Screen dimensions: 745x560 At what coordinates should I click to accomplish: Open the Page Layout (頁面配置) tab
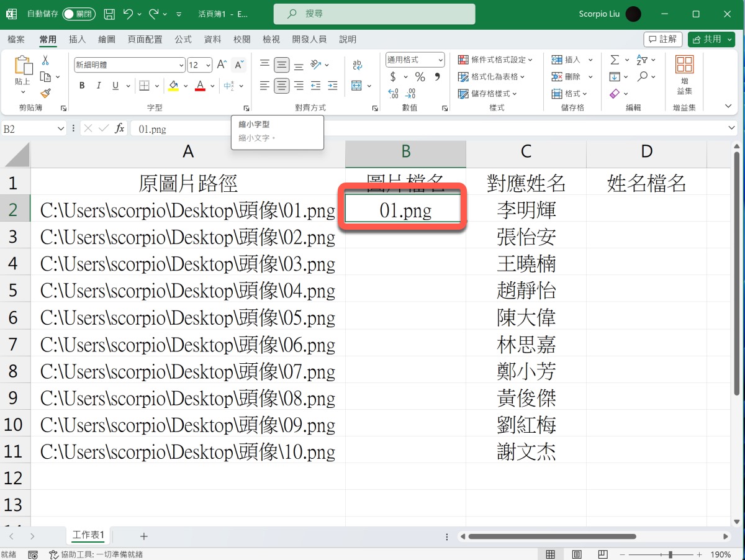[x=145, y=39]
